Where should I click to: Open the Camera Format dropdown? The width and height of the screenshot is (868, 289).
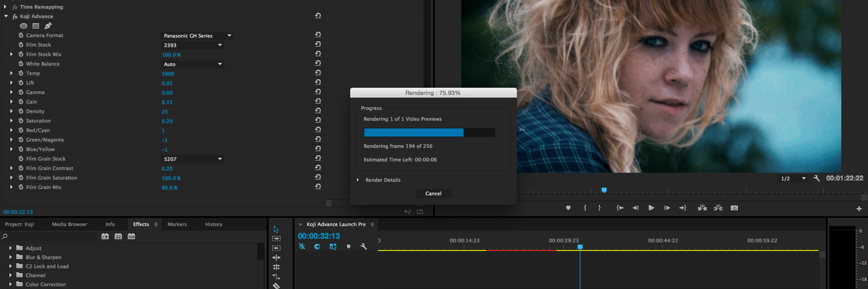pyautogui.click(x=197, y=36)
